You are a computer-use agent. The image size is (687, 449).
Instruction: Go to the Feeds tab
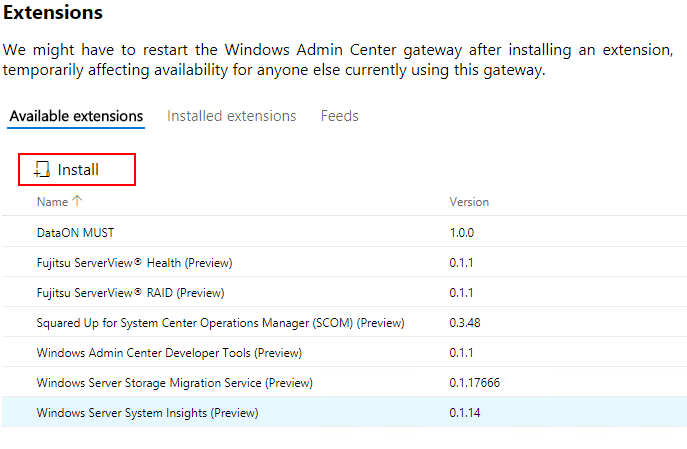click(x=339, y=116)
